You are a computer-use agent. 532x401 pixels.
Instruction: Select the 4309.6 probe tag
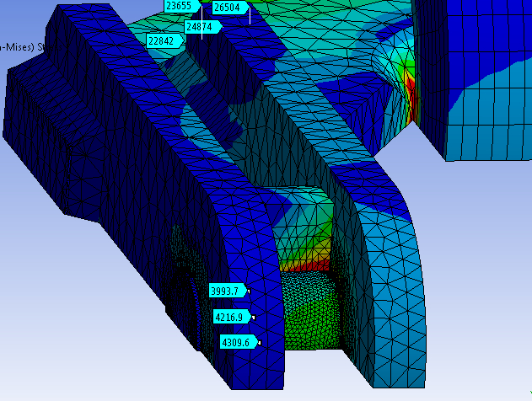click(238, 342)
